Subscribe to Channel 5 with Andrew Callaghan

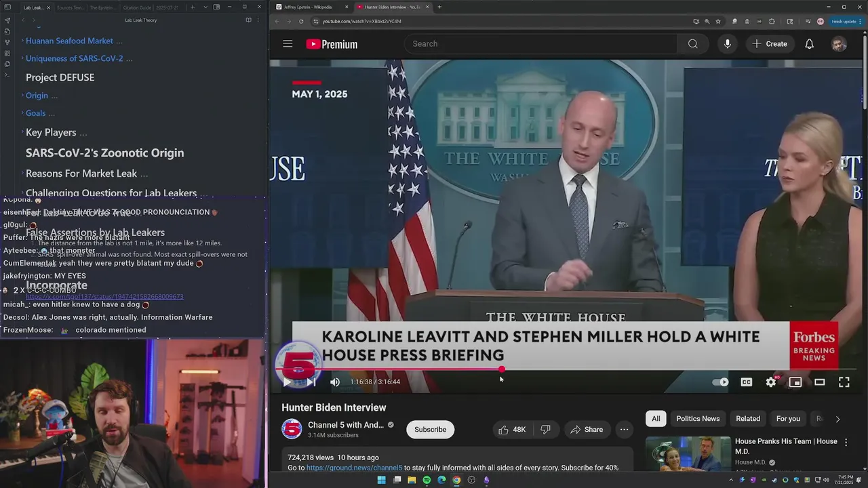(x=430, y=429)
